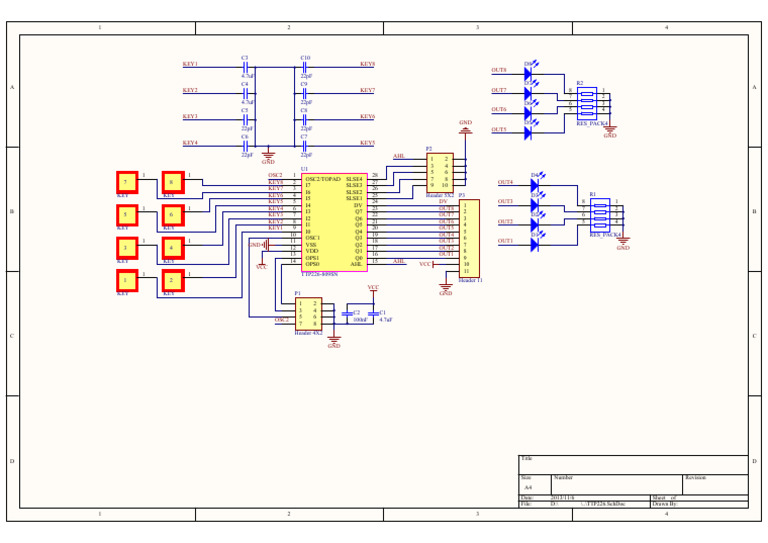Click GND symbol beneath P1 header

coord(334,341)
